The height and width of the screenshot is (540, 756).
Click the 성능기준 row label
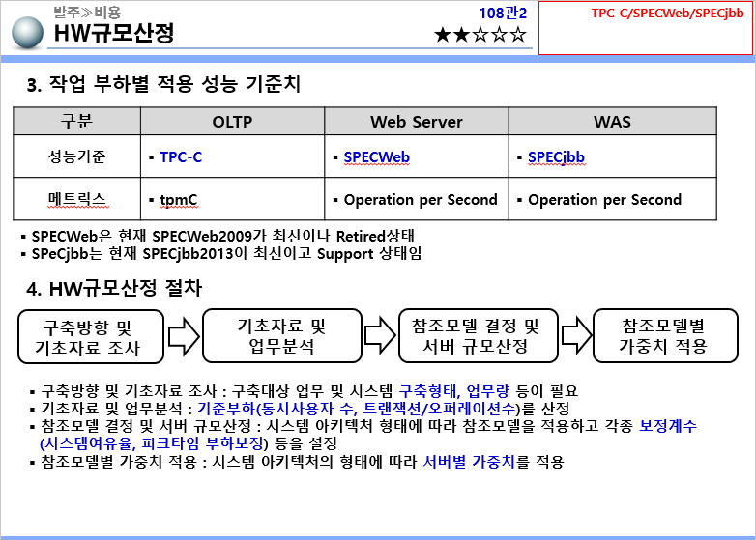pos(76,156)
